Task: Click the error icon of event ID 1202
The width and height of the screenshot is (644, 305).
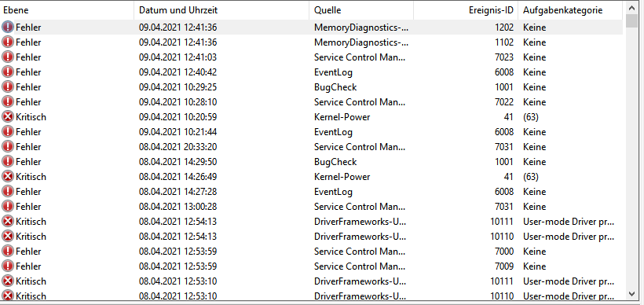Action: (7, 28)
